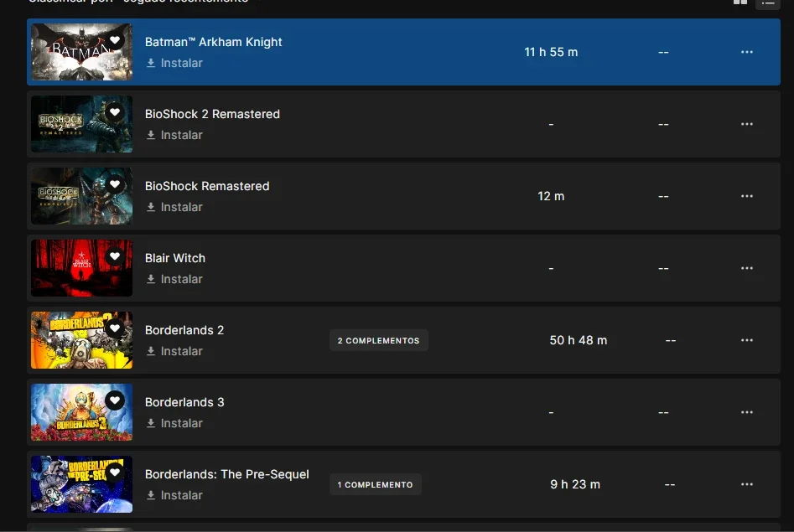Click Instalar under Blair Witch
This screenshot has width=794, height=532.
pyautogui.click(x=174, y=279)
